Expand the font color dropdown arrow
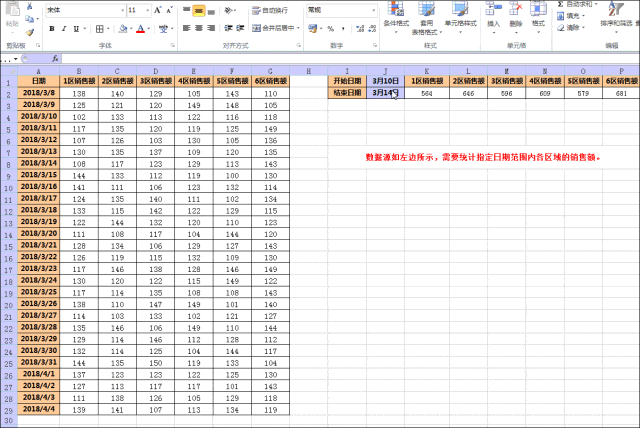640x428 pixels. [x=149, y=29]
